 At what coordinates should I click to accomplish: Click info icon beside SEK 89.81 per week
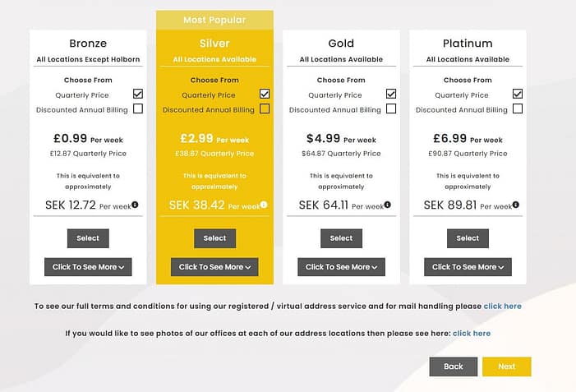point(516,205)
